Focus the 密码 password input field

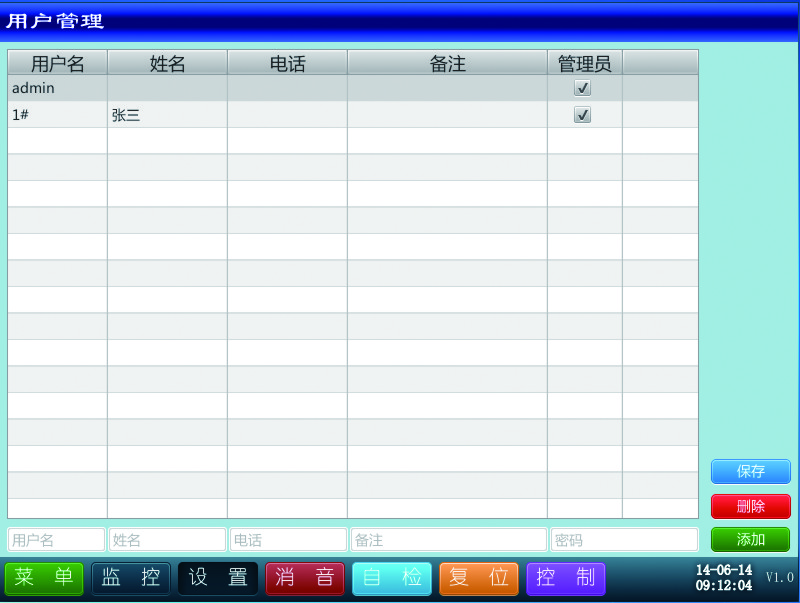coord(624,540)
